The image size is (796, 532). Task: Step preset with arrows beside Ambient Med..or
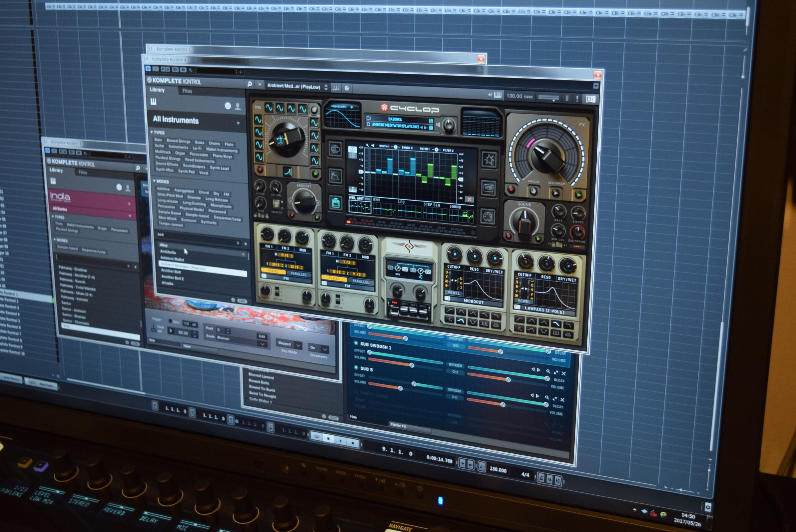click(x=326, y=88)
